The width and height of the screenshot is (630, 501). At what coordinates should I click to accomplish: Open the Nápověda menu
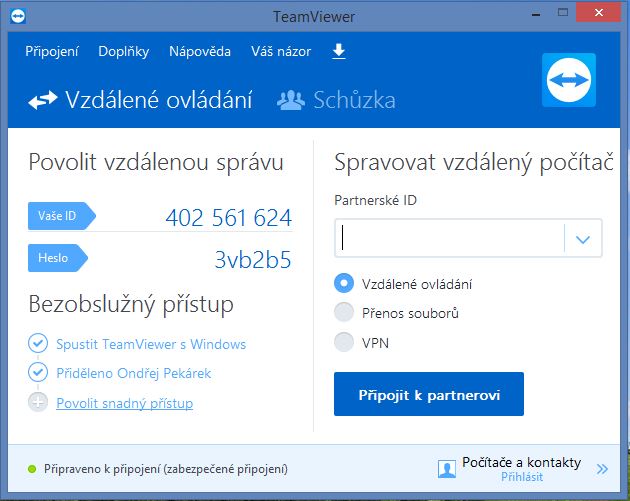point(200,51)
